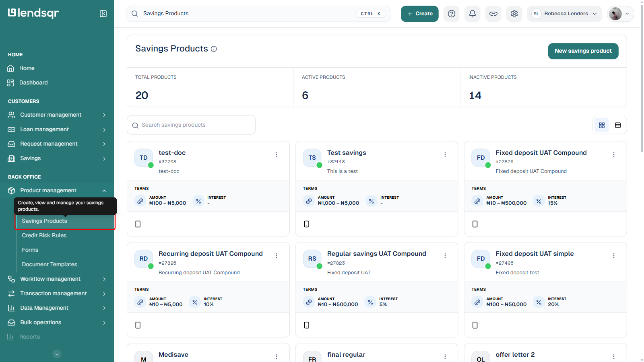Open the help question mark icon
This screenshot has height=362, width=644.
452,14
